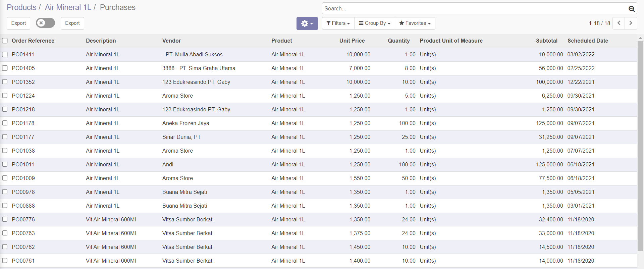Tick the checkbox for PO01009
Screen dimensions: 644x269
click(x=5, y=178)
